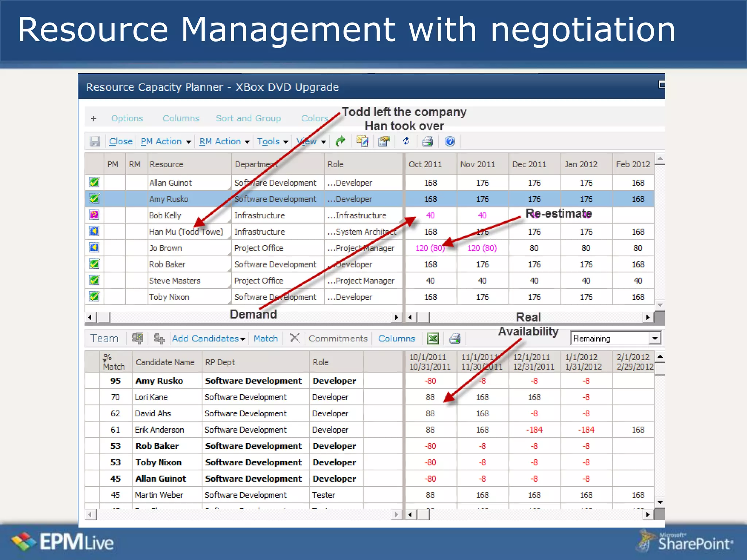Click the edit note icon in toolbar
Viewport: 747px width, 560px height.
[362, 141]
